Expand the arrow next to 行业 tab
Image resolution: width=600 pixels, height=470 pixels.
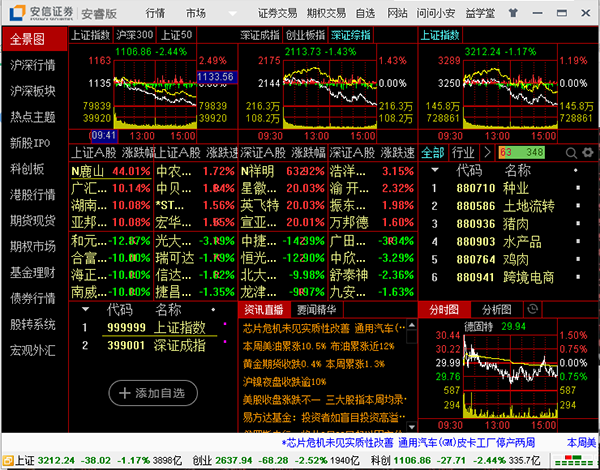(487, 153)
